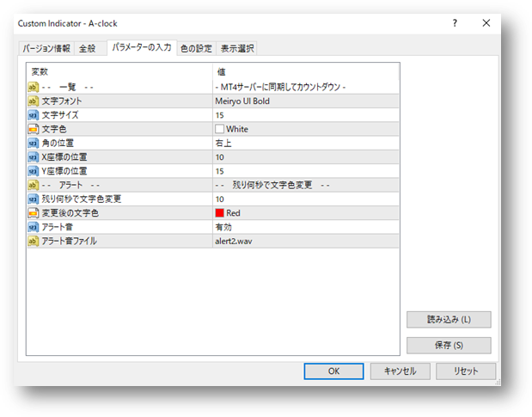Switch to the バージョン情報 tab
The height and width of the screenshot is (417, 532).
point(46,48)
